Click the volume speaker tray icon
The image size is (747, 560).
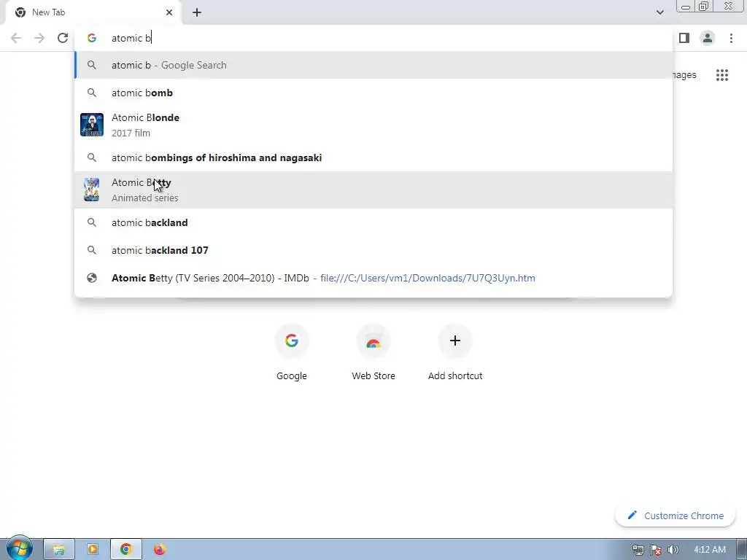[x=673, y=550]
